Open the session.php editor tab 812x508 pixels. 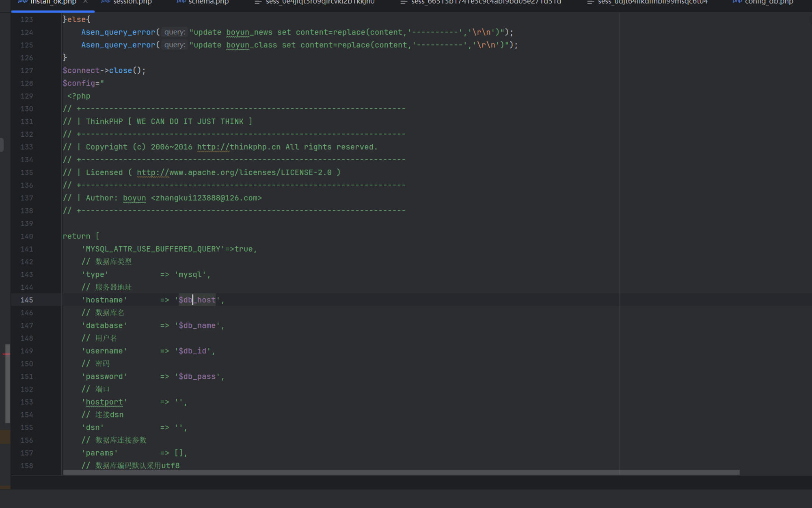pyautogui.click(x=127, y=2)
